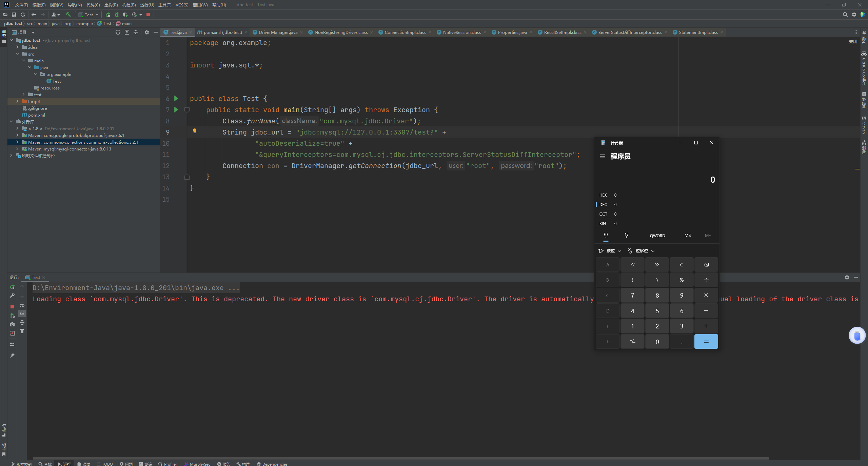This screenshot has height=466, width=868.
Task: Click the calculator equals button
Action: 706,342
